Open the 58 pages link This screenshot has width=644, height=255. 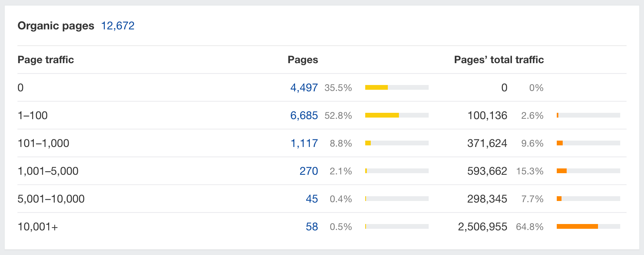tap(312, 227)
